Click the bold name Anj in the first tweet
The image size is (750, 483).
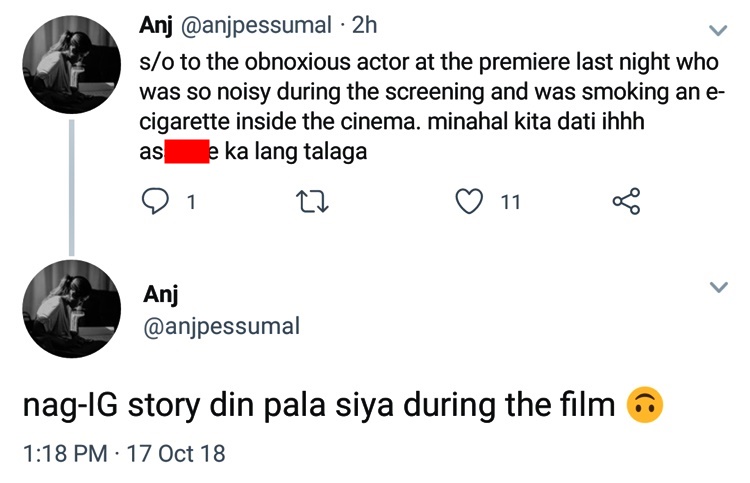coord(157,25)
